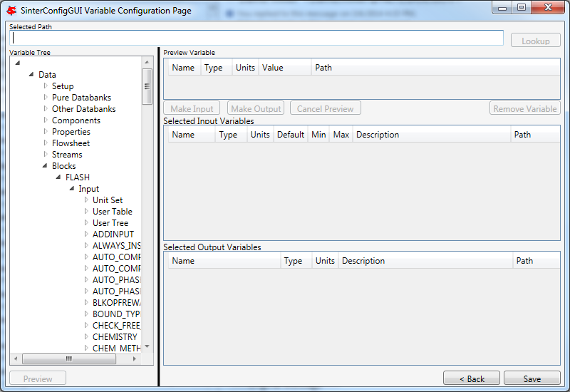This screenshot has height=392, width=570.
Task: Collapse the FLASH block node
Action: pos(59,177)
